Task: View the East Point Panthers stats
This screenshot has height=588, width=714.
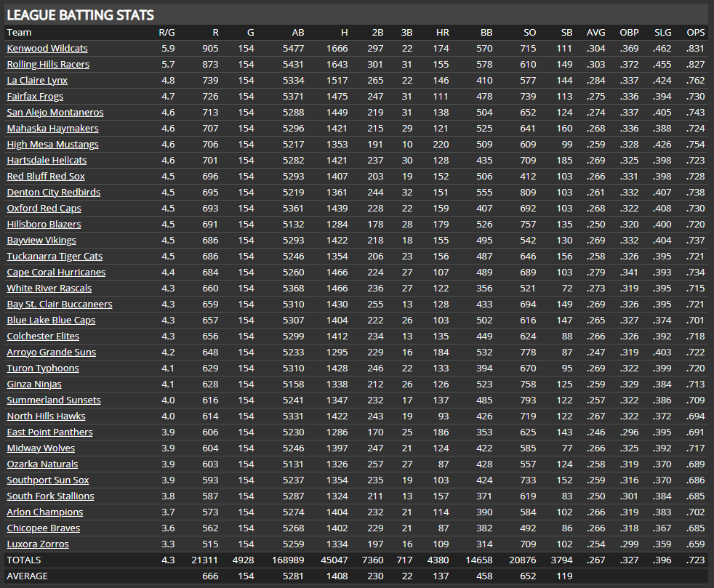Action: [x=49, y=432]
